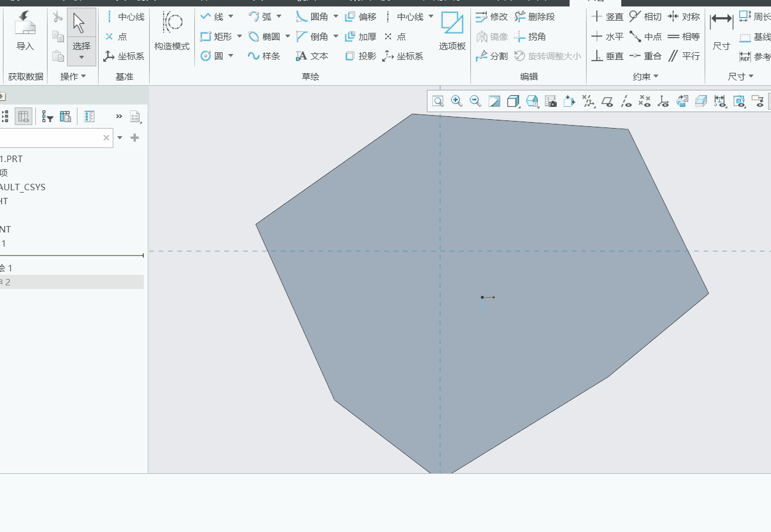The width and height of the screenshot is (771, 532).
Task: Apply the 重合 coincident constraint
Action: click(645, 56)
